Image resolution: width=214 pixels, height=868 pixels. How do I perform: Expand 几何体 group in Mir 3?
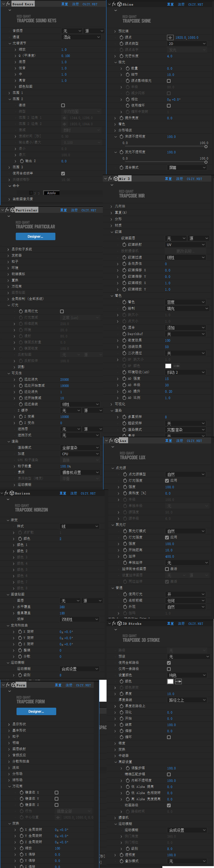[111, 206]
